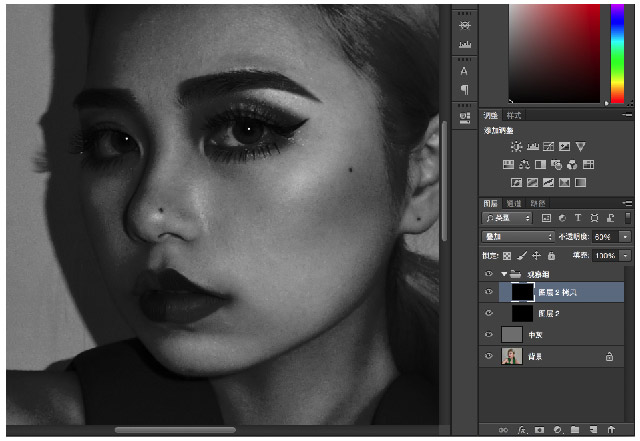Click the fx layer style icon
The width and height of the screenshot is (640, 441).
click(522, 430)
